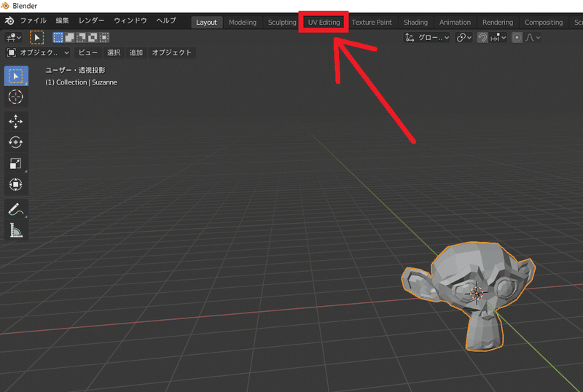Select the Move tool
Screen dimensions: 583x392
point(16,121)
